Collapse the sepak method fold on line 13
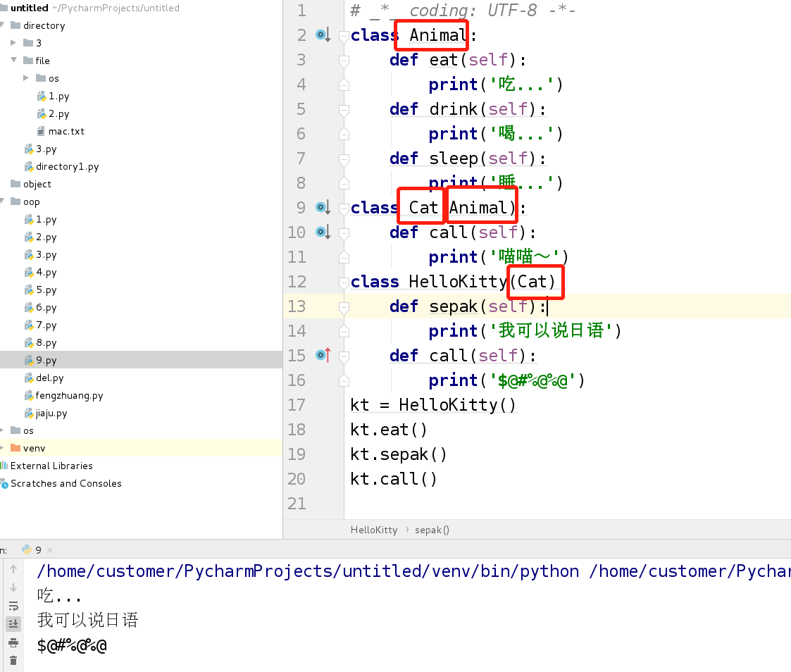The image size is (791, 672). pos(344,306)
